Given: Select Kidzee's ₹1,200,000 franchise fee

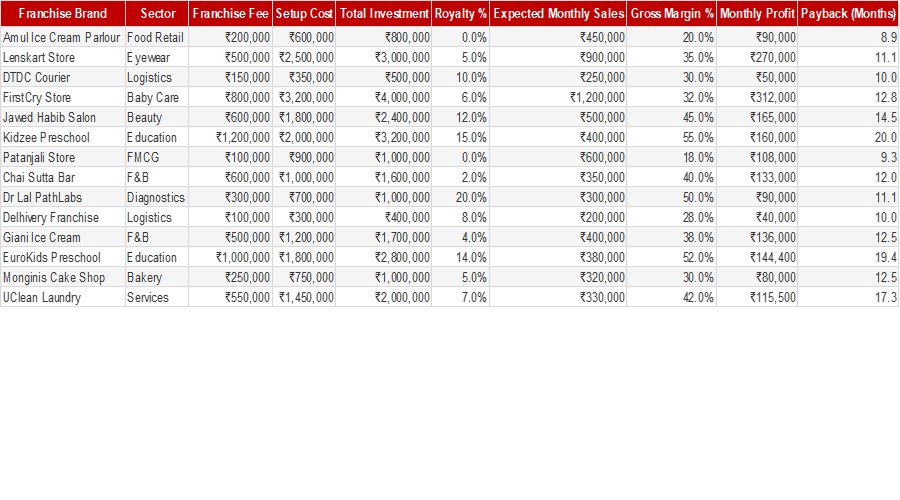Looking at the screenshot, I should coord(230,138).
